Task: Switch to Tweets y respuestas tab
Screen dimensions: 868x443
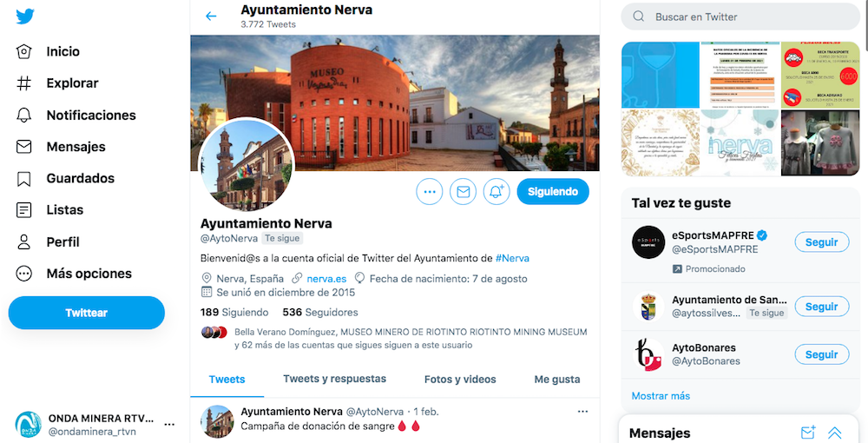Action: [335, 380]
